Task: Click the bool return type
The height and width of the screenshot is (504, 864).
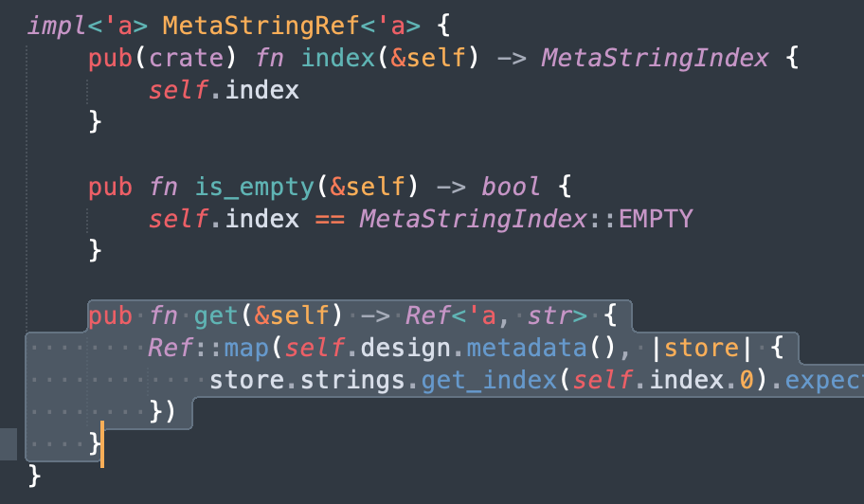Action: 512,187
